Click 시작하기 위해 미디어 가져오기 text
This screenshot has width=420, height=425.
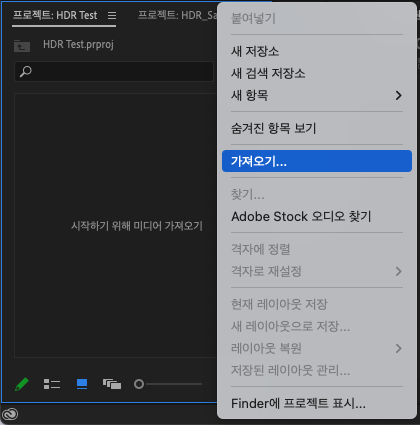coord(137,226)
